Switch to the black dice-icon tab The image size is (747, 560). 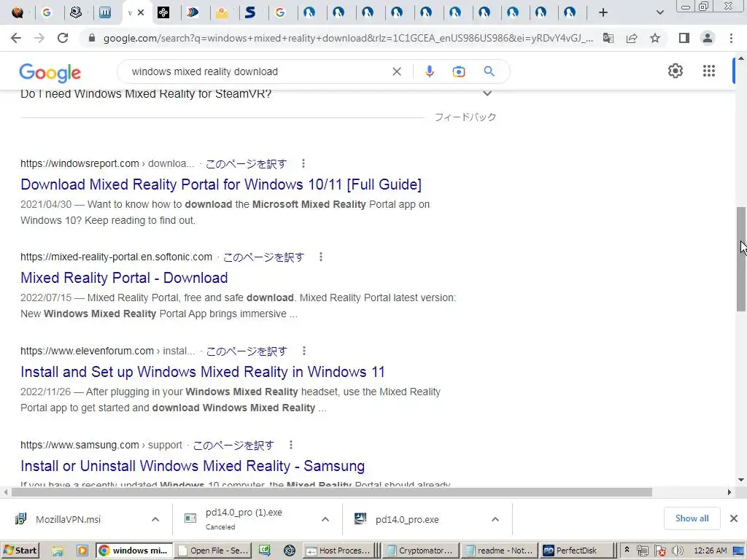(x=163, y=12)
